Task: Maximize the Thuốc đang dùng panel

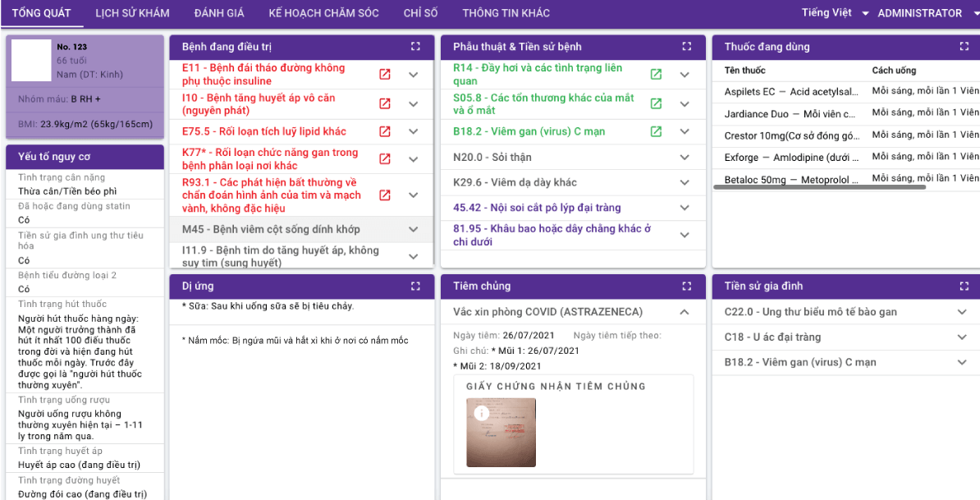Action: tap(964, 47)
